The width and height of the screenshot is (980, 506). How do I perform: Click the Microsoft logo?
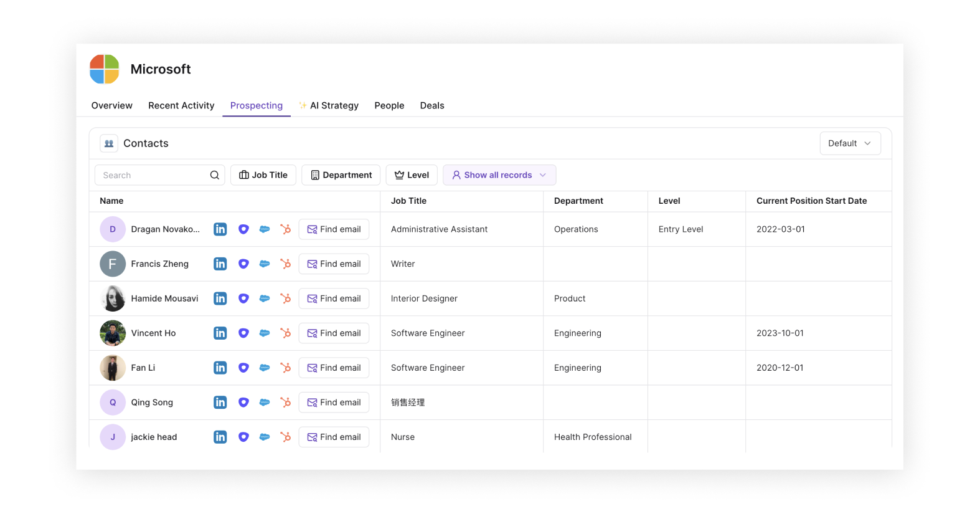pyautogui.click(x=105, y=69)
